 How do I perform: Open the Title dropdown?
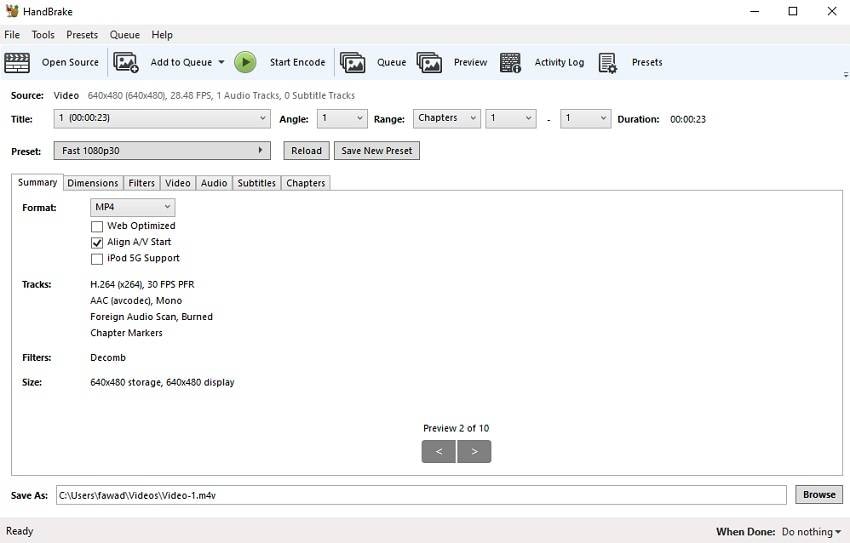click(x=162, y=119)
